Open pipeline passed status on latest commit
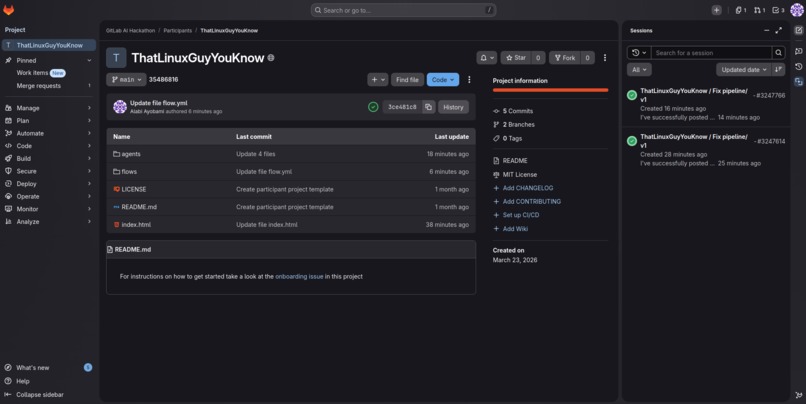The width and height of the screenshot is (806, 404). pyautogui.click(x=373, y=107)
